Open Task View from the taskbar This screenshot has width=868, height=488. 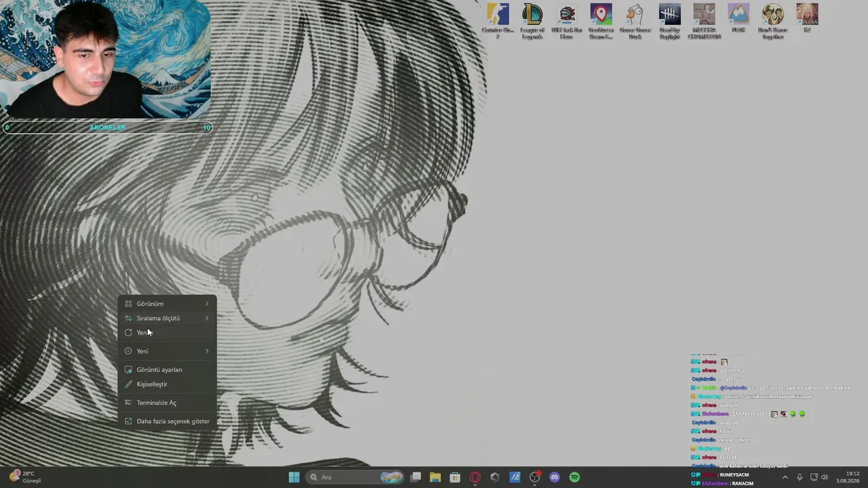(416, 477)
